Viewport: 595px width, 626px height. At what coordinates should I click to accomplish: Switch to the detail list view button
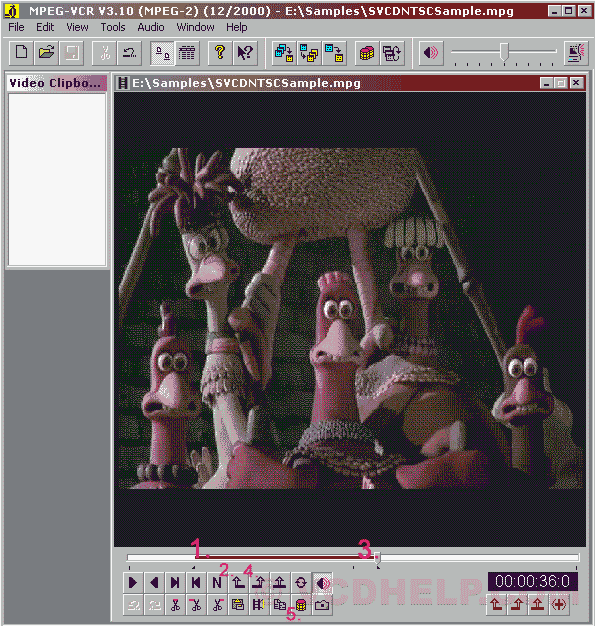pos(186,53)
